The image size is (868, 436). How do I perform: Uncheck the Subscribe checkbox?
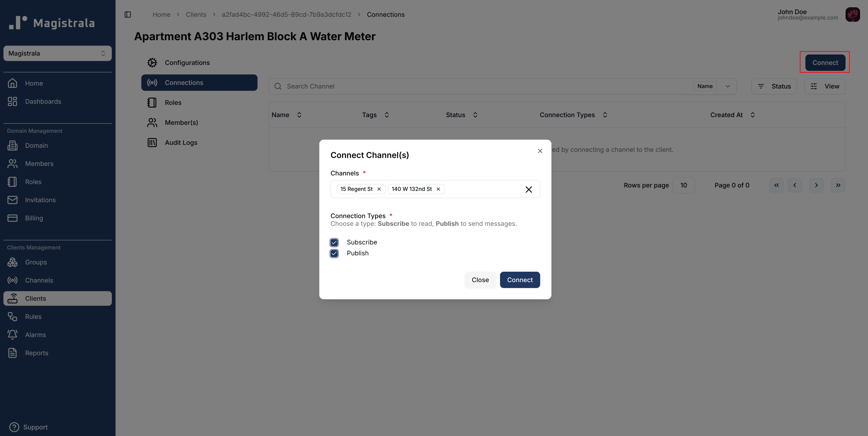[334, 242]
